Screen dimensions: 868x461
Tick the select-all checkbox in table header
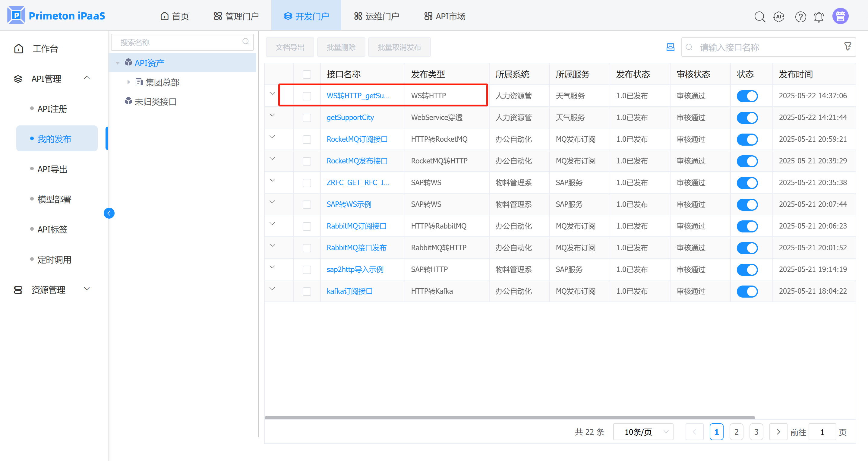(x=307, y=74)
